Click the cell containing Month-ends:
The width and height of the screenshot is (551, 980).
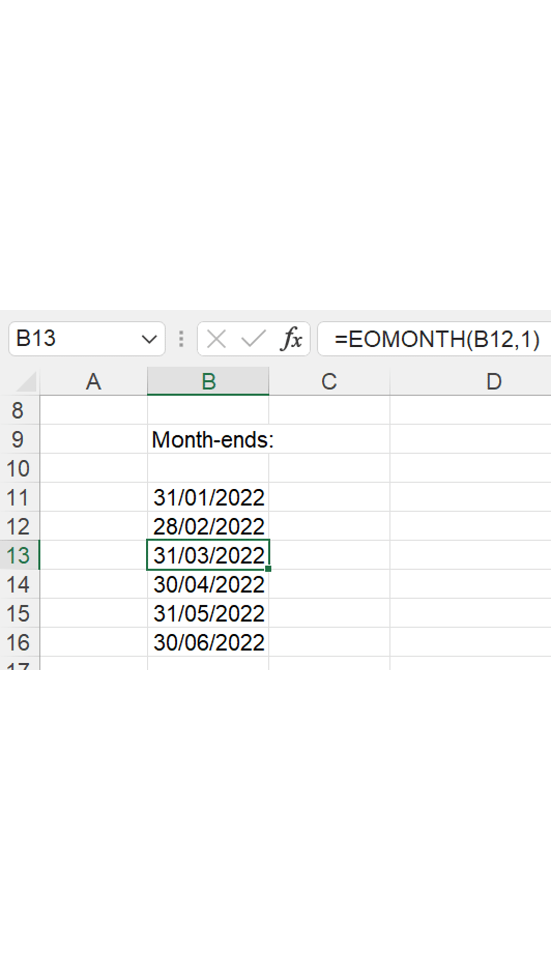208,439
